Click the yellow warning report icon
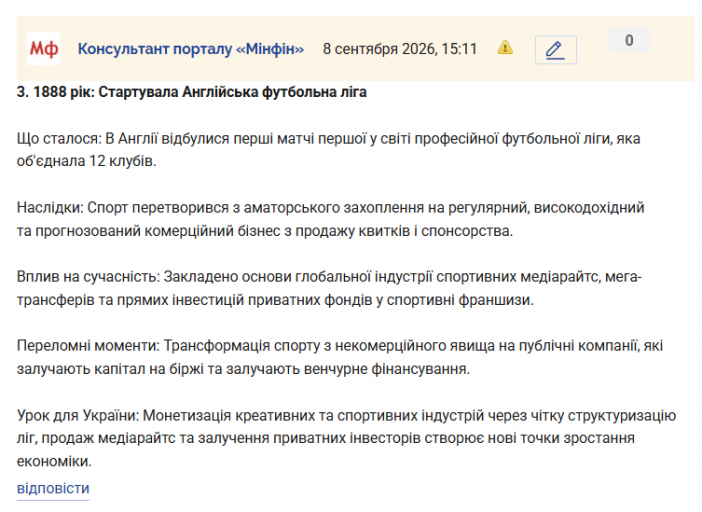Image resolution: width=702 pixels, height=512 pixels. point(505,47)
